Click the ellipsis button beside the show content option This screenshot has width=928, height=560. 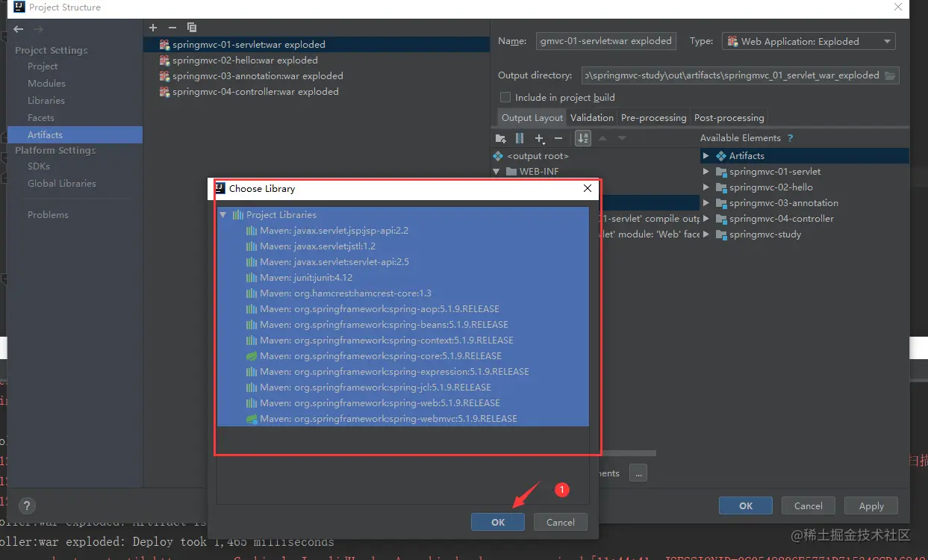tap(638, 473)
